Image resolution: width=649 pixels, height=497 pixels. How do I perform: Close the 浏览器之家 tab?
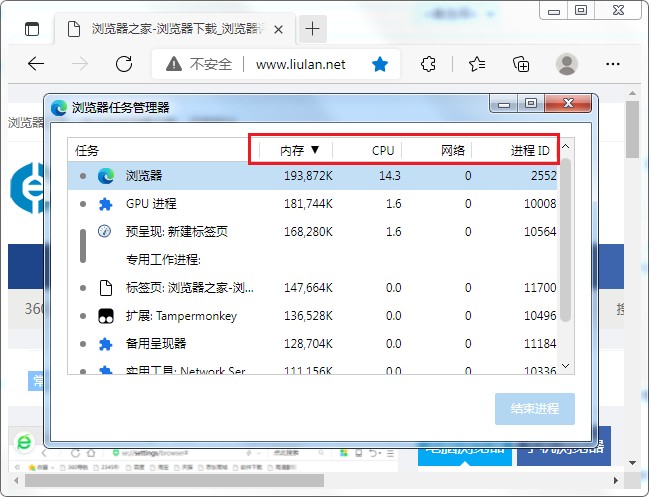pos(279,29)
